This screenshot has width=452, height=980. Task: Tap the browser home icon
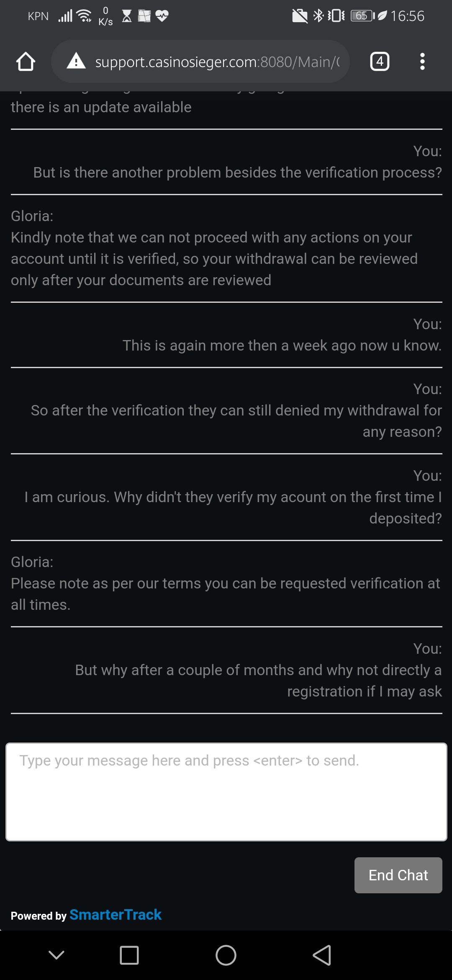[x=26, y=62]
